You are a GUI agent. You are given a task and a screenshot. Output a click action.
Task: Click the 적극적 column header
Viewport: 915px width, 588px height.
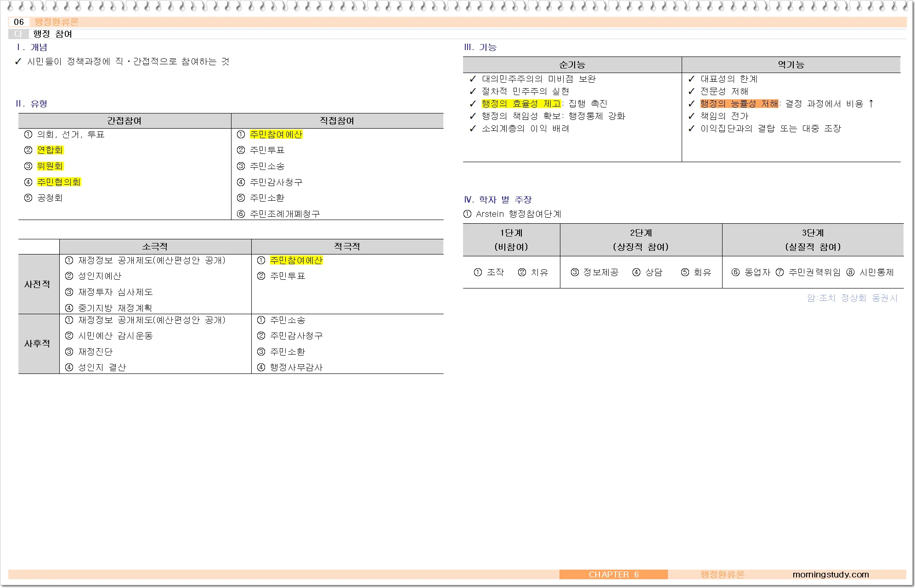click(x=347, y=247)
